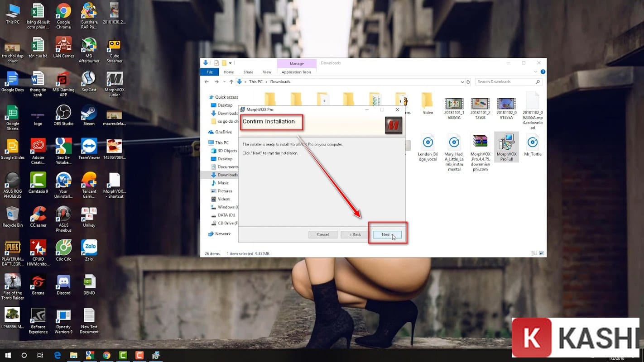This screenshot has height=362, width=644.
Task: Click Next to start the installation
Action: coord(386,234)
